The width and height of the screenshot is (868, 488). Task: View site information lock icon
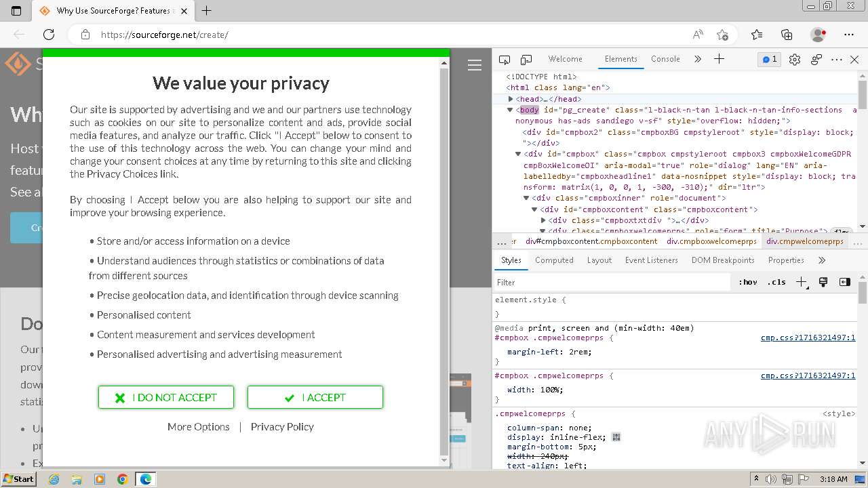(x=85, y=35)
